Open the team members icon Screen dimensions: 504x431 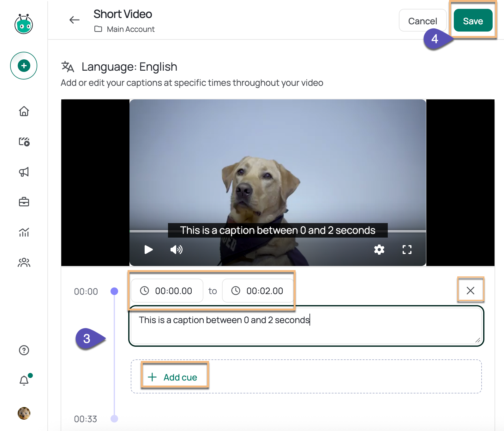click(x=24, y=262)
